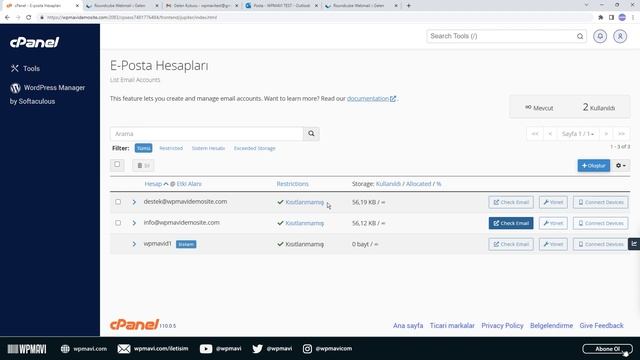Open the user account icon menu

click(620, 36)
